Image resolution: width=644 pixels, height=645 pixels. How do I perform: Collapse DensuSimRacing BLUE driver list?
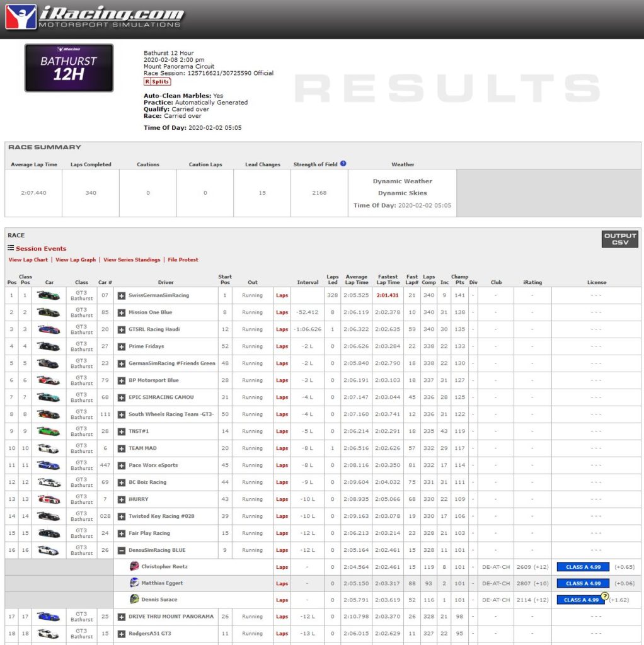122,551
